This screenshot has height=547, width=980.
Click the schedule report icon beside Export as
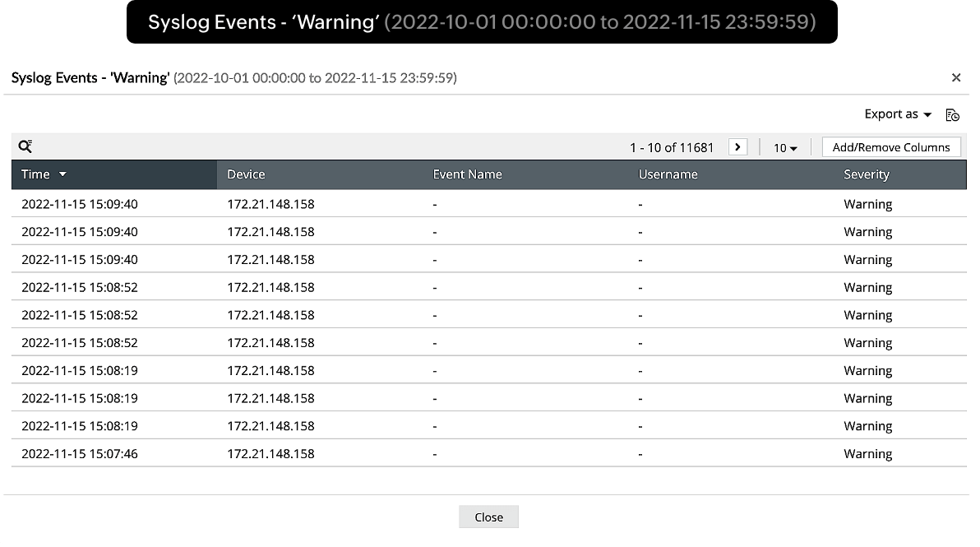coord(952,115)
